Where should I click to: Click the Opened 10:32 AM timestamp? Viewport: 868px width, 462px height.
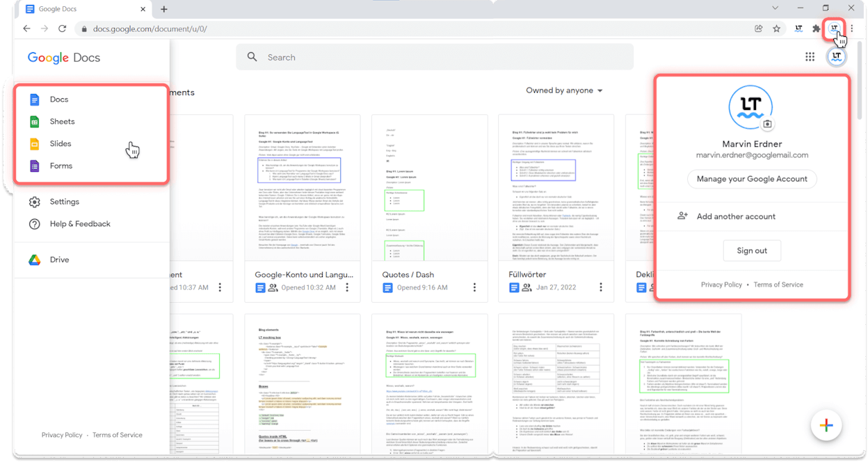pos(308,287)
